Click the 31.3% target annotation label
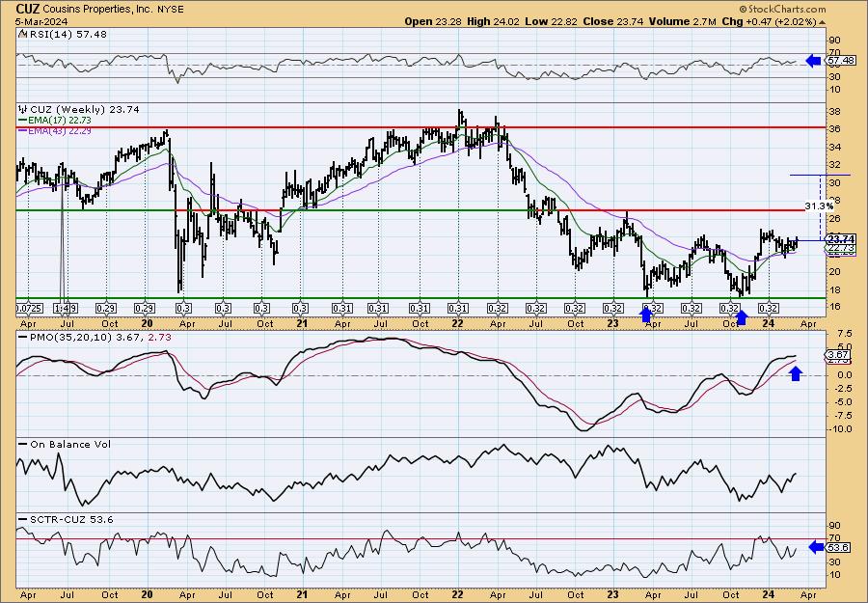The height and width of the screenshot is (603, 868). pyautogui.click(x=819, y=206)
